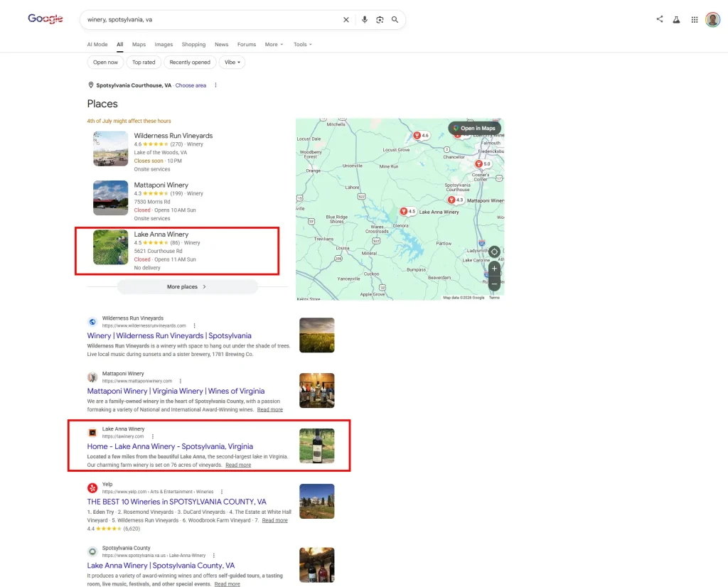Open more options for mattaponiwinery.com result
The width and height of the screenshot is (728, 587).
point(181,381)
